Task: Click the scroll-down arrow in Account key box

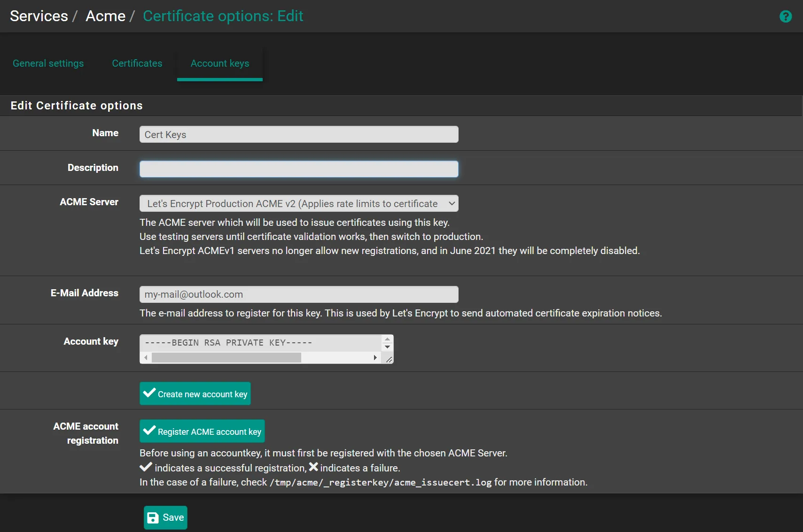Action: (387, 347)
